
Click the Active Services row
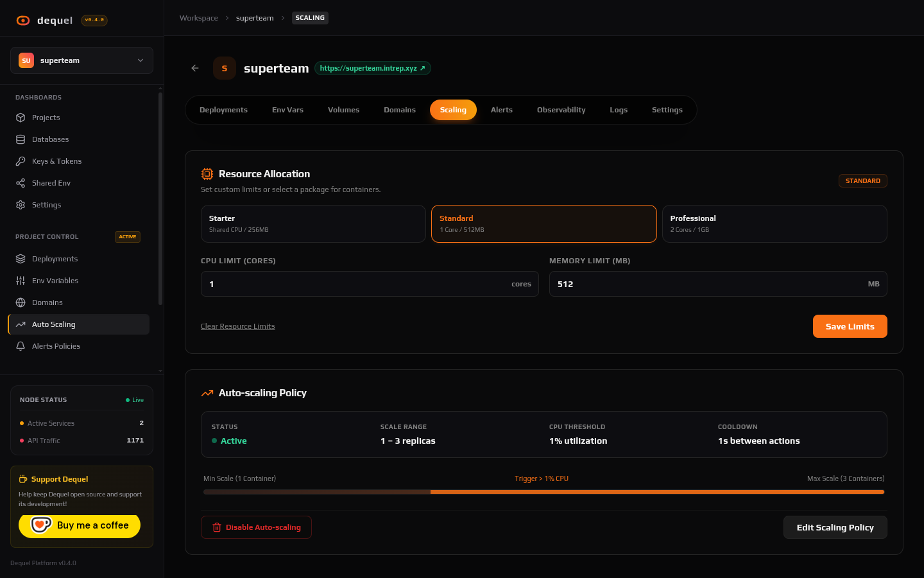pos(81,423)
